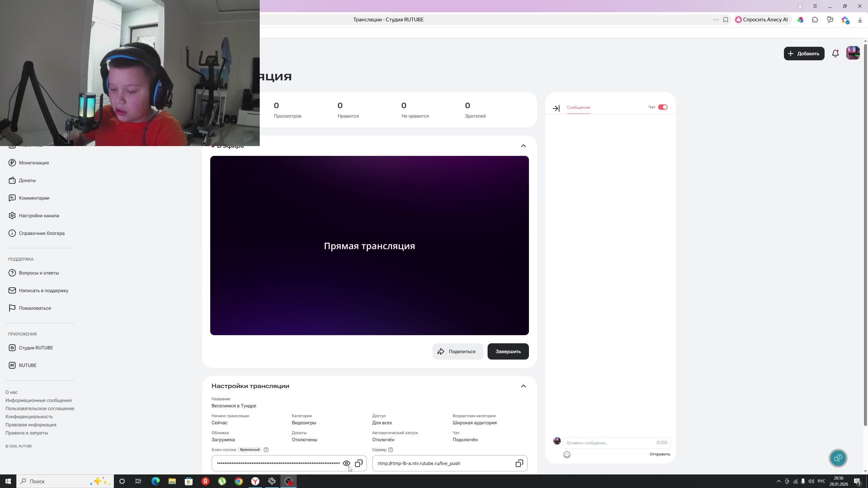Switch to the Сообщения tab
This screenshot has width=868, height=488.
pyautogui.click(x=578, y=107)
